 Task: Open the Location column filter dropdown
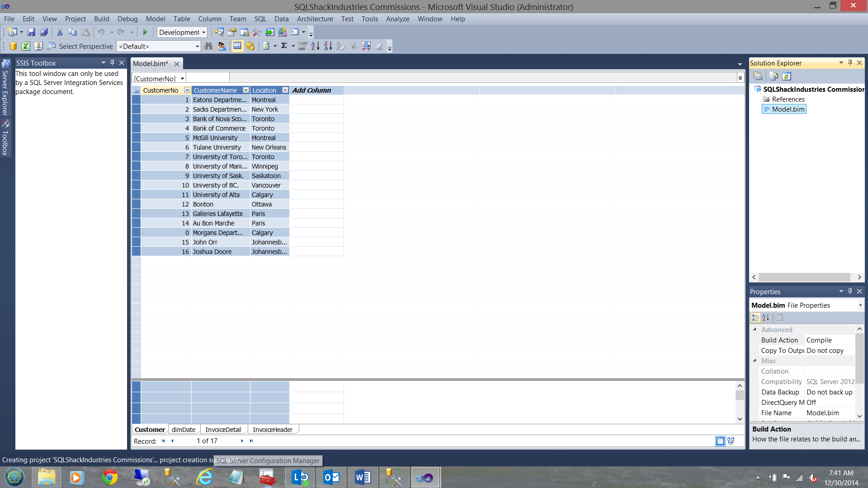pyautogui.click(x=285, y=90)
